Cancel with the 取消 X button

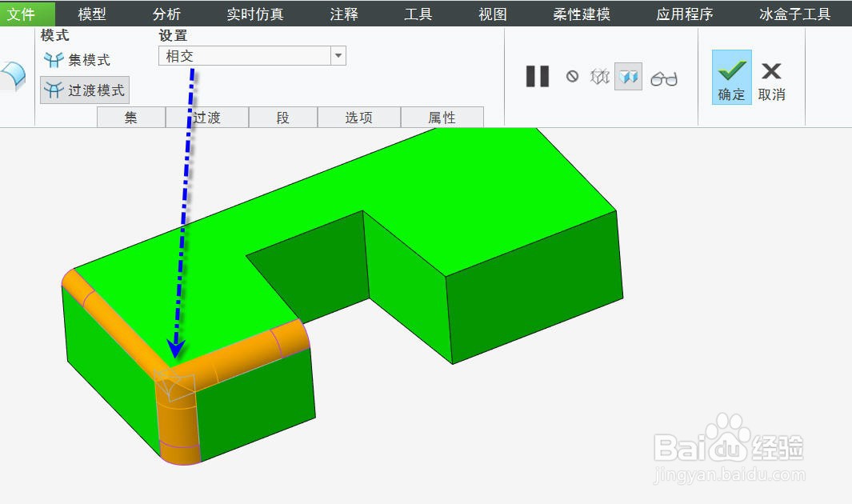coord(771,82)
